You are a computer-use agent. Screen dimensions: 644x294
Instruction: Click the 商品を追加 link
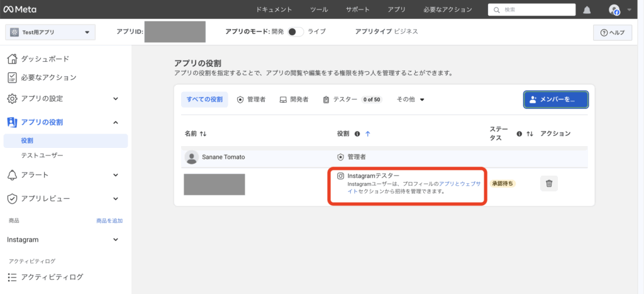coord(109,221)
